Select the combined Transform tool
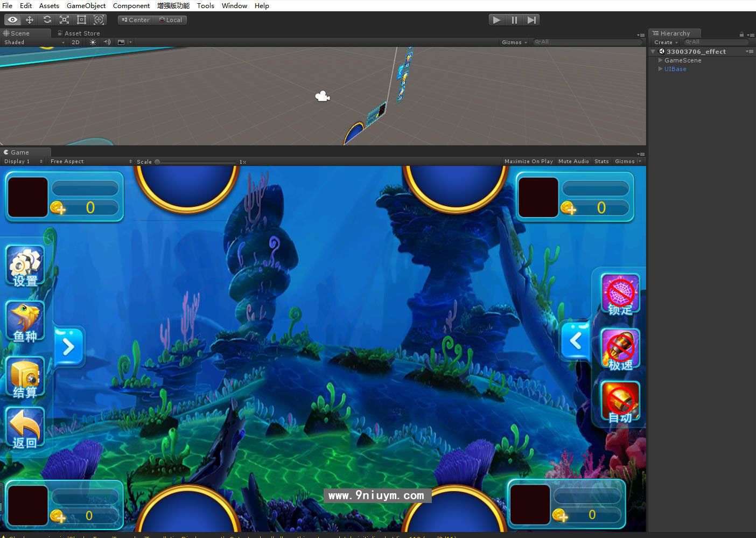 pos(99,20)
